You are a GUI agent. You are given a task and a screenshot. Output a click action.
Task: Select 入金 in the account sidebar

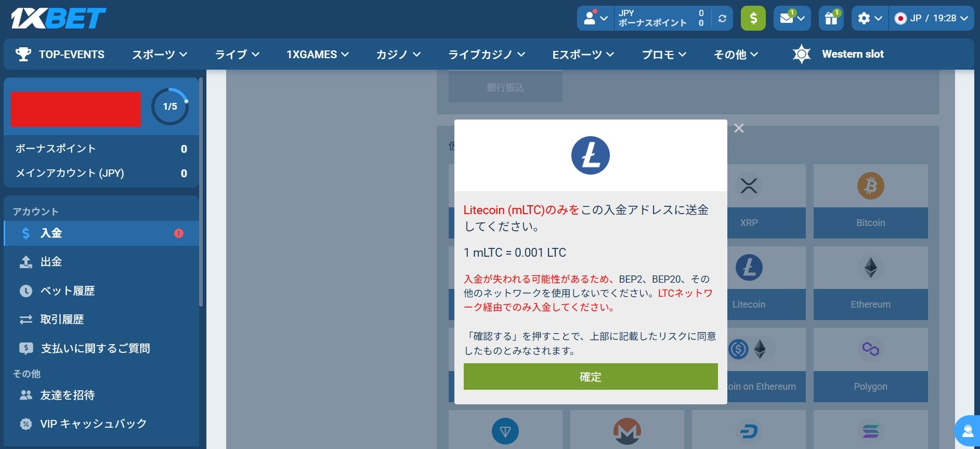tap(101, 233)
